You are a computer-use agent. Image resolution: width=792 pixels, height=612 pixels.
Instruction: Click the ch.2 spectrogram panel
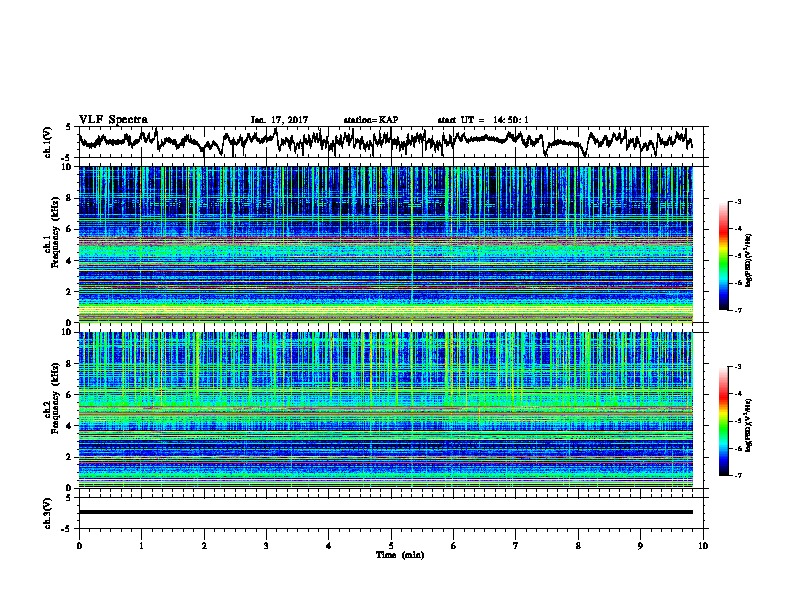[x=385, y=410]
